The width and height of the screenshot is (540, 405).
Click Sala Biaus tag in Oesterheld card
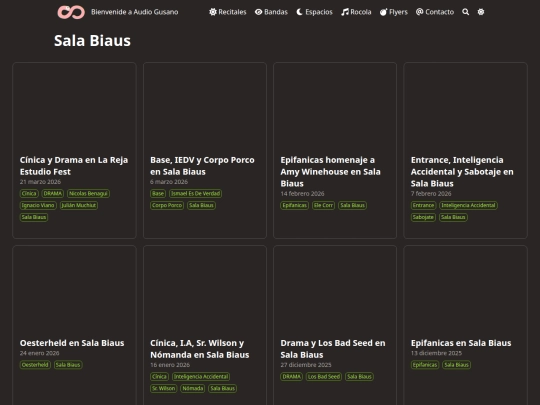(68, 365)
